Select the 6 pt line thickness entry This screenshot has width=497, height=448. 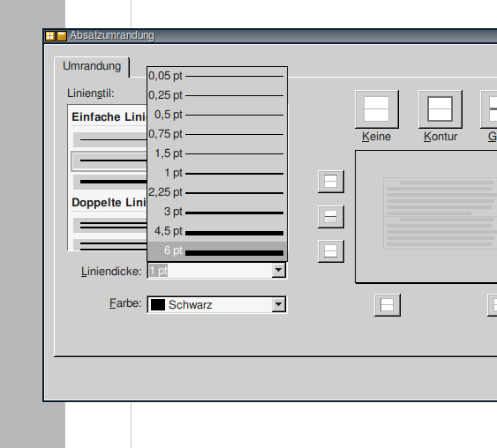point(217,251)
